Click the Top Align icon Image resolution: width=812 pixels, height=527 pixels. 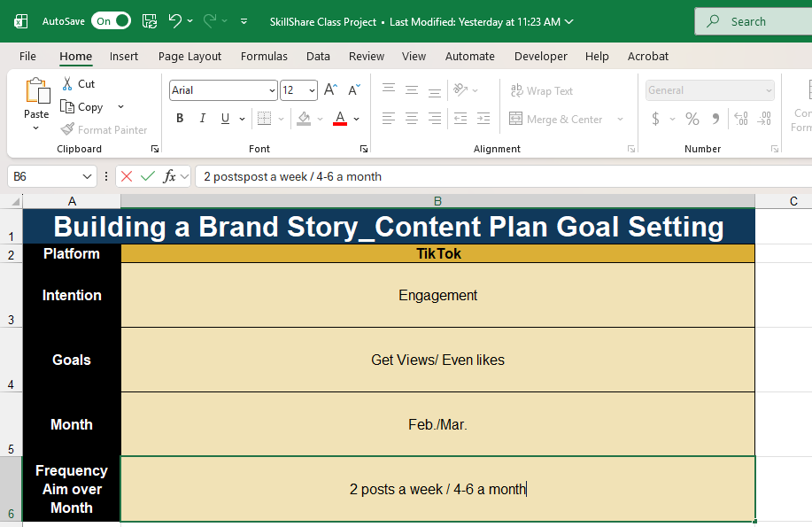coord(389,89)
